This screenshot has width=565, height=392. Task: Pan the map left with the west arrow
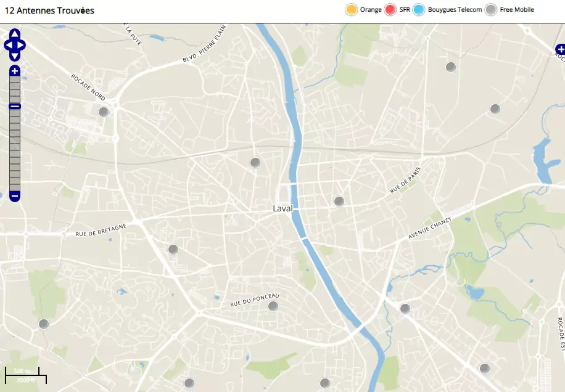(x=8, y=45)
